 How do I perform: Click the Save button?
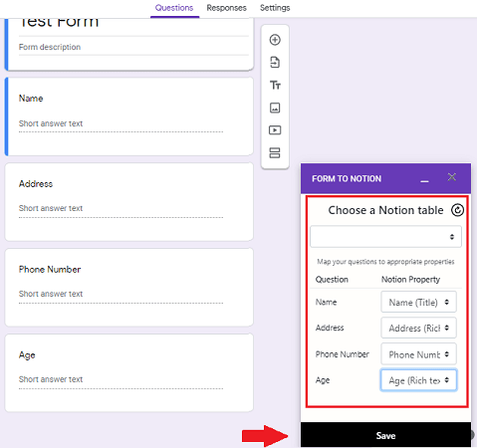point(385,435)
